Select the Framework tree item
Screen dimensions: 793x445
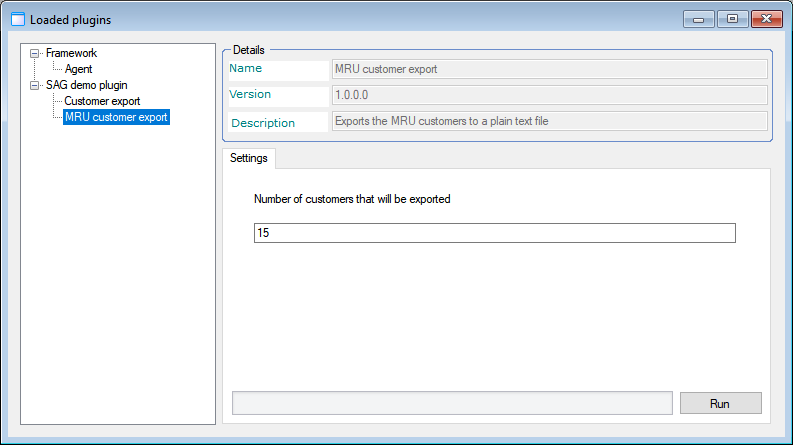click(71, 53)
